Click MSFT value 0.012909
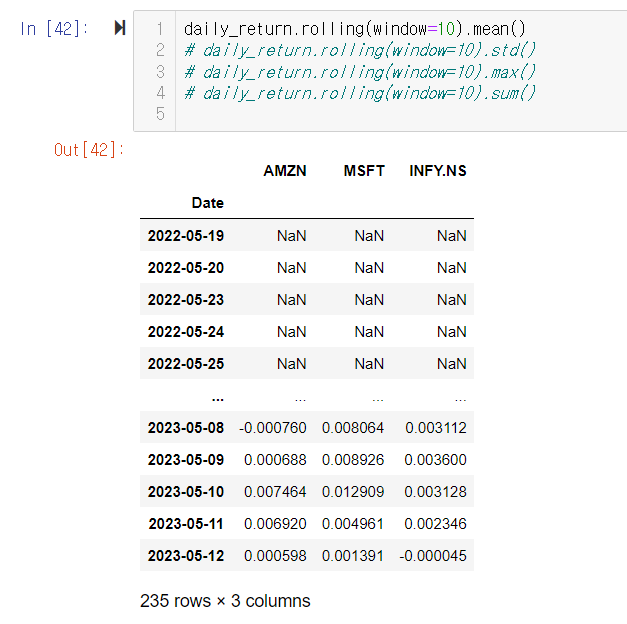 (x=353, y=492)
